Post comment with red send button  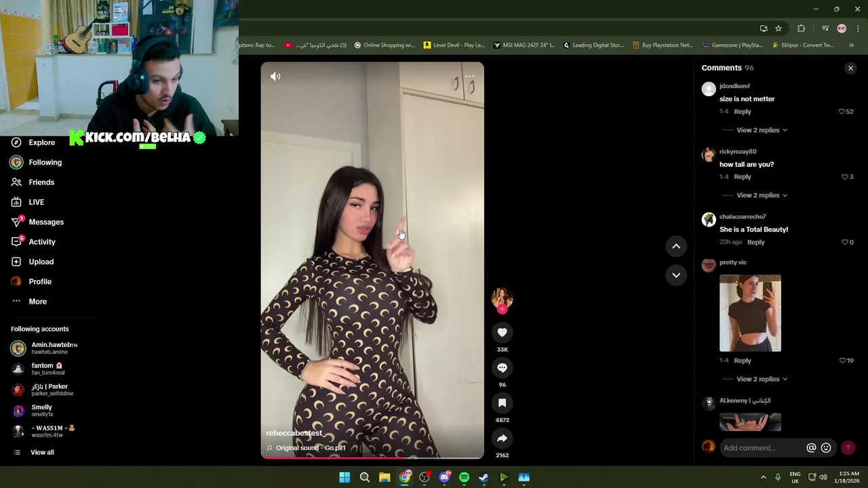[x=848, y=447]
